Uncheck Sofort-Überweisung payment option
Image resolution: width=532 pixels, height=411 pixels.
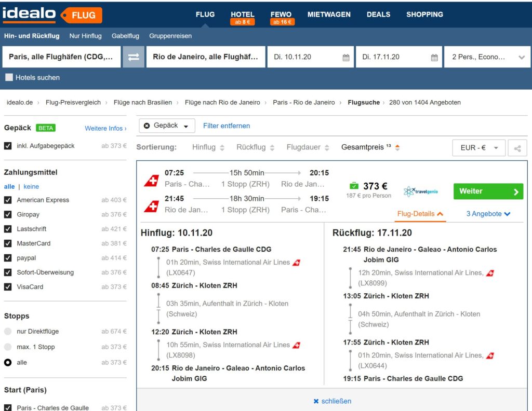click(8, 272)
